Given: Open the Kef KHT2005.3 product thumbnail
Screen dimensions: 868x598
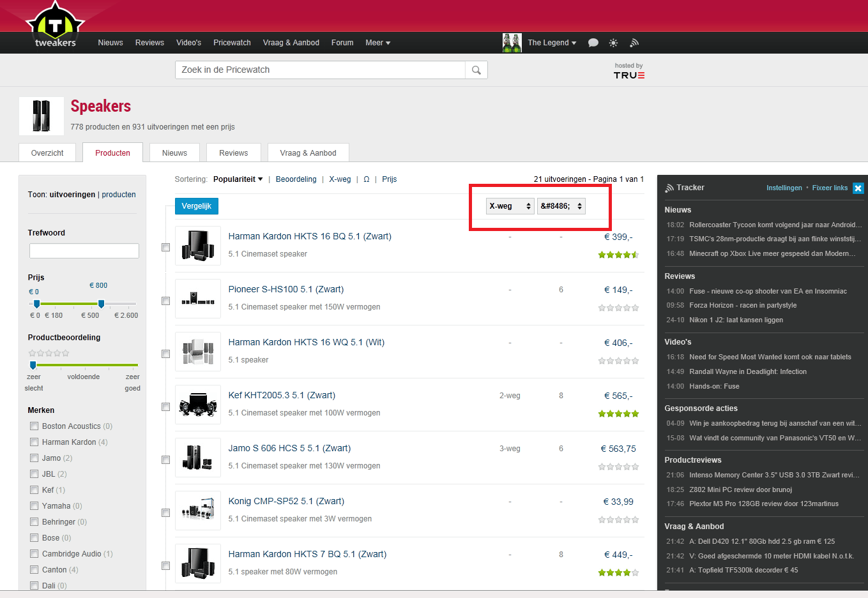Looking at the screenshot, I should [198, 405].
